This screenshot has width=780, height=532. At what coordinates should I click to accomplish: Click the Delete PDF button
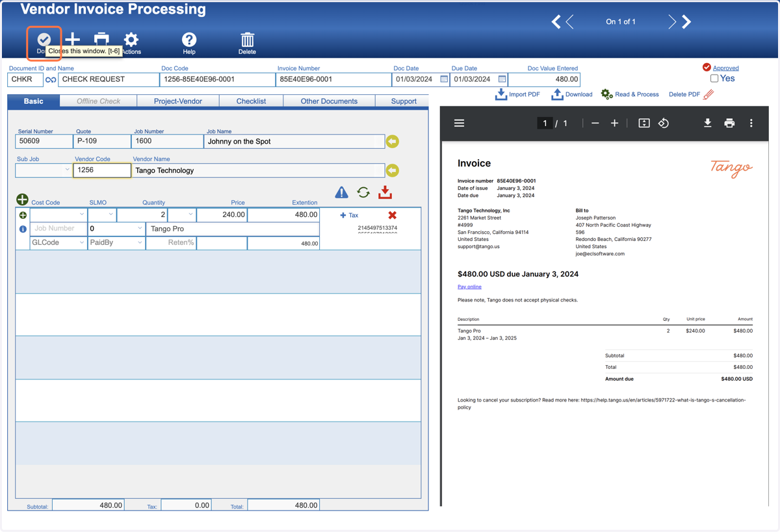coord(692,94)
